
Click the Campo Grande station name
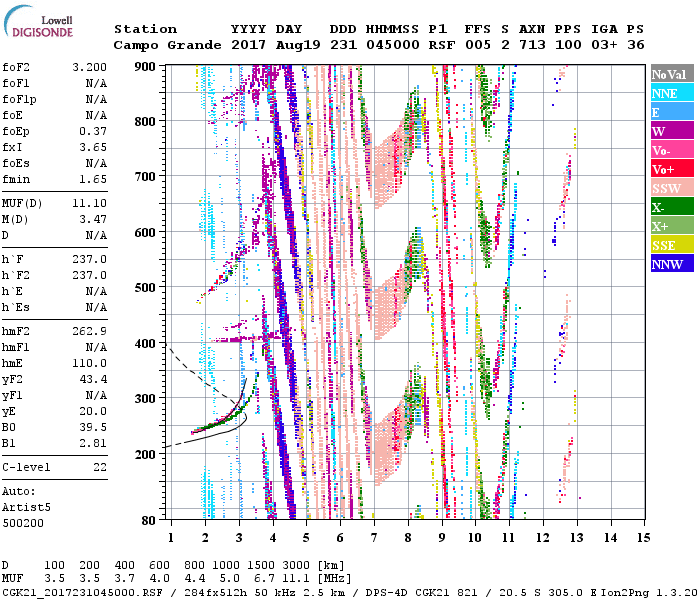point(160,45)
